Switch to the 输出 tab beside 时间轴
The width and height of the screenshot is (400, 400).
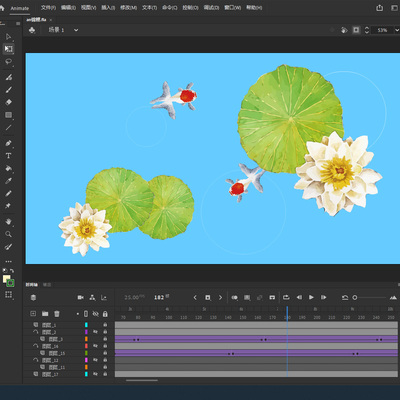pos(47,285)
